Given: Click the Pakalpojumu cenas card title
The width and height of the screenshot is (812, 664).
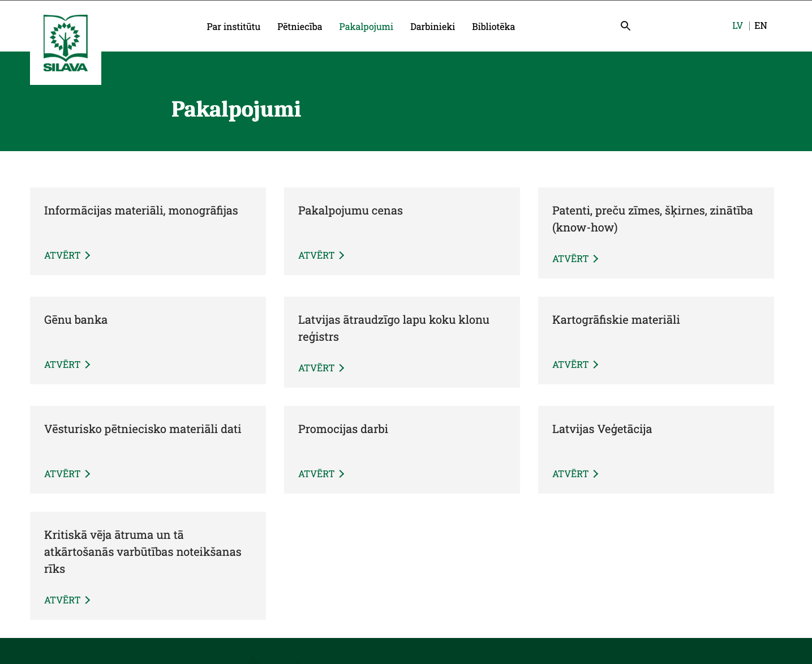Looking at the screenshot, I should coord(350,211).
